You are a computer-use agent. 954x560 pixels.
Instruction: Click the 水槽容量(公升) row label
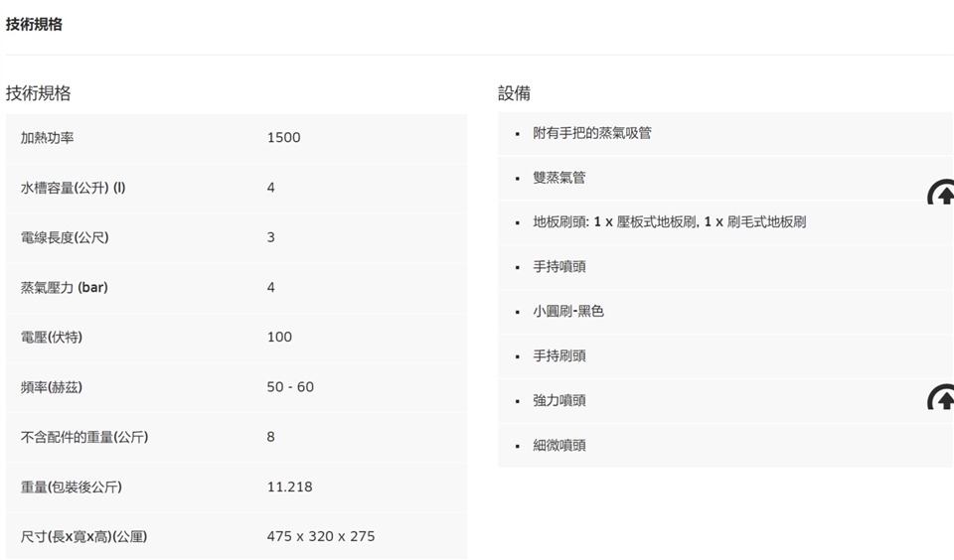coord(73,188)
